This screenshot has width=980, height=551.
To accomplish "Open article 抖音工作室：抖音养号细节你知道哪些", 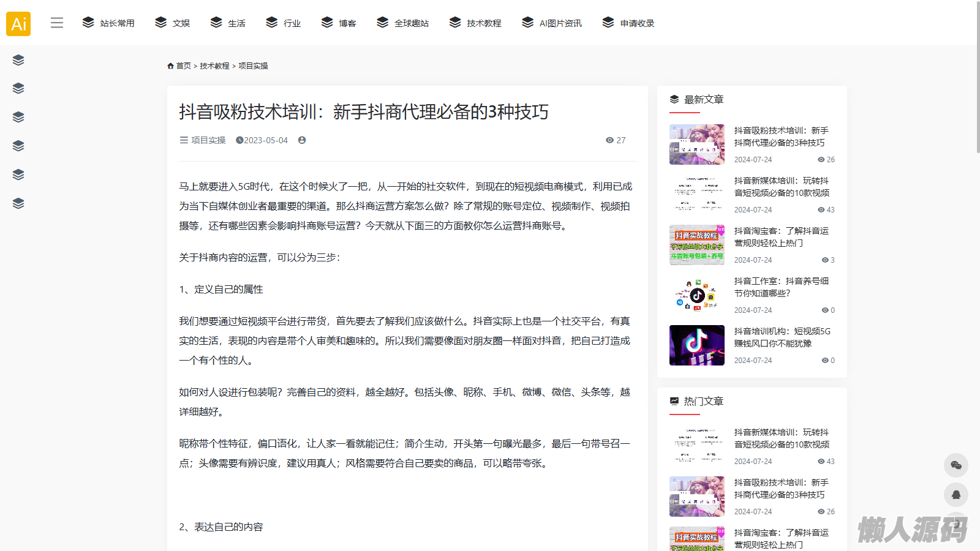I will pyautogui.click(x=781, y=287).
